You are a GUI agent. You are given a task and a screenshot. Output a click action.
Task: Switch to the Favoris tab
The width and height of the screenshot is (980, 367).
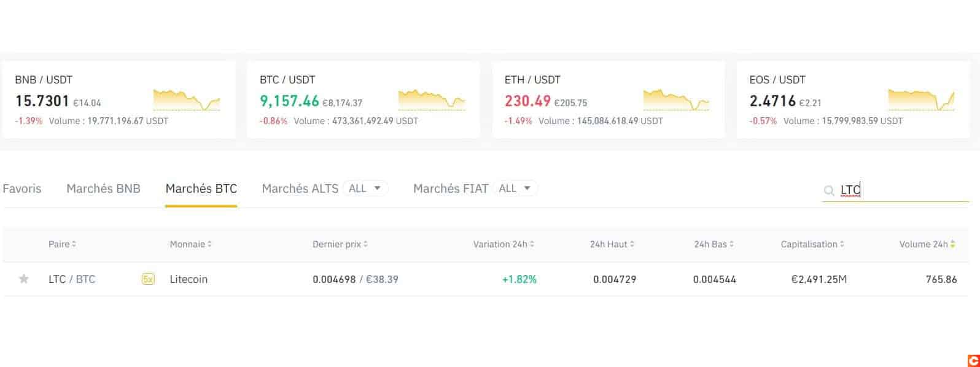22,188
